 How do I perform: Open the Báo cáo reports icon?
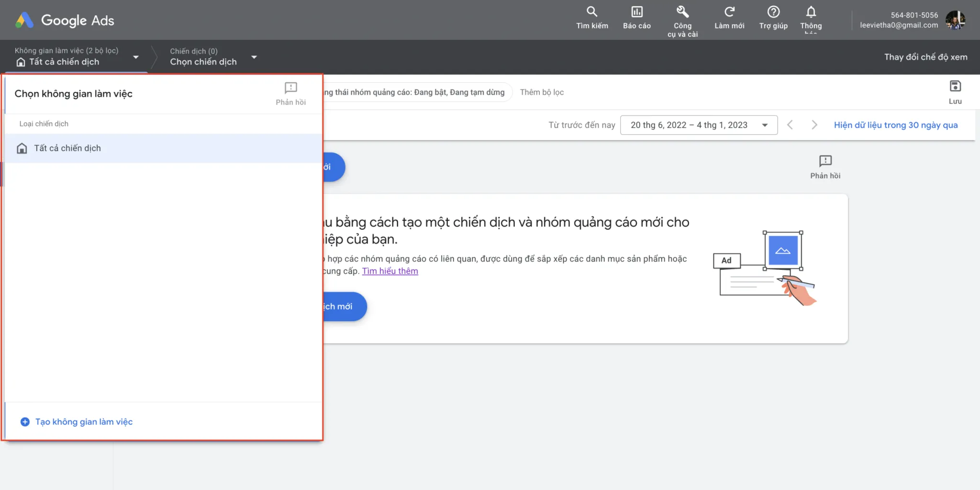pos(637,18)
